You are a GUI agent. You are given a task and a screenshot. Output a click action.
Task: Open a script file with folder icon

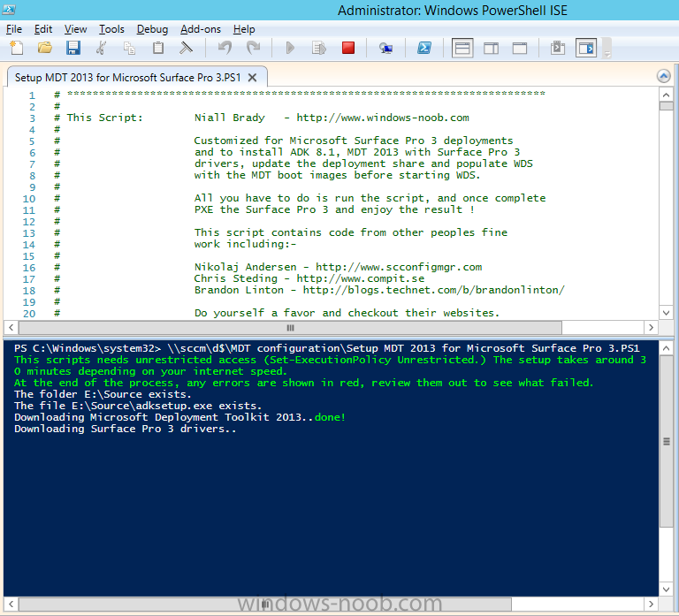[x=44, y=48]
